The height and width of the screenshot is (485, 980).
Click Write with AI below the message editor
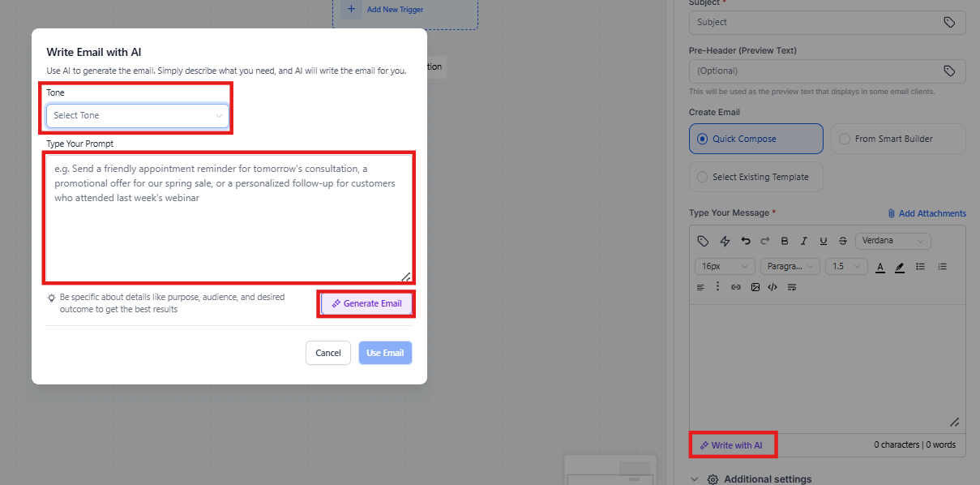pos(732,444)
